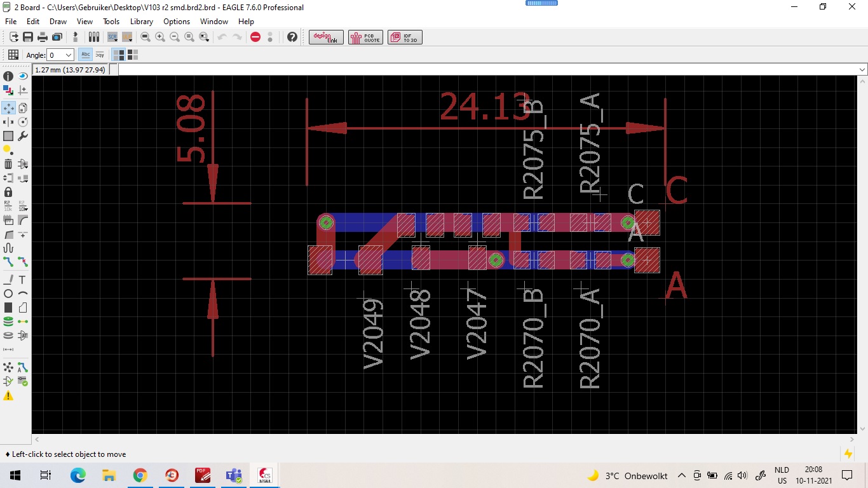Open the Help question mark icon
868x488 pixels.
[292, 37]
